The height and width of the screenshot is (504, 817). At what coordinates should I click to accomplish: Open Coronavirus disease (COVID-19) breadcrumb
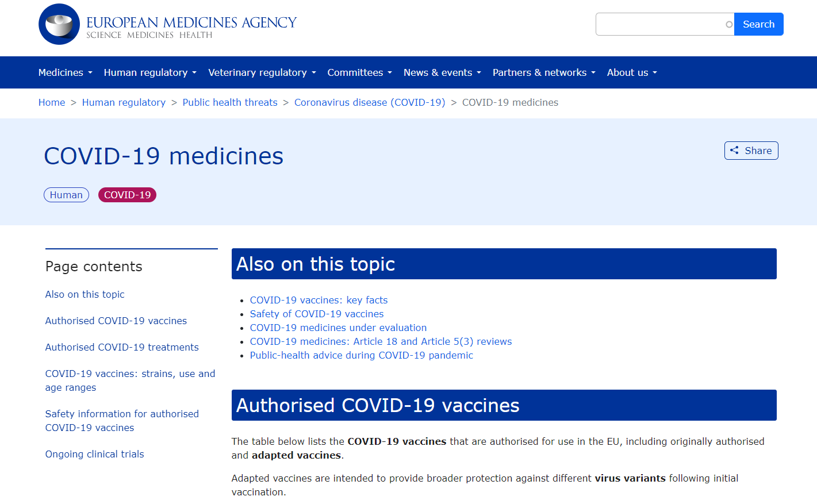pos(370,102)
